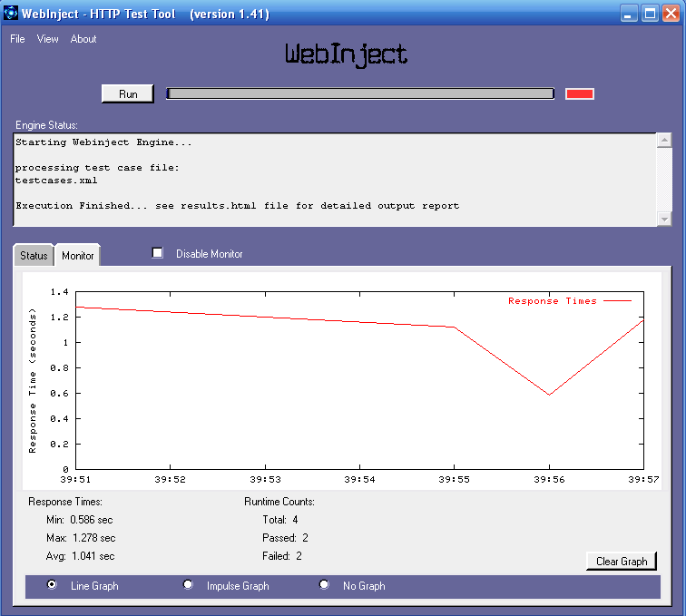Click the 'Avg: 1.041 sec' value
686x616 pixels.
(81, 556)
